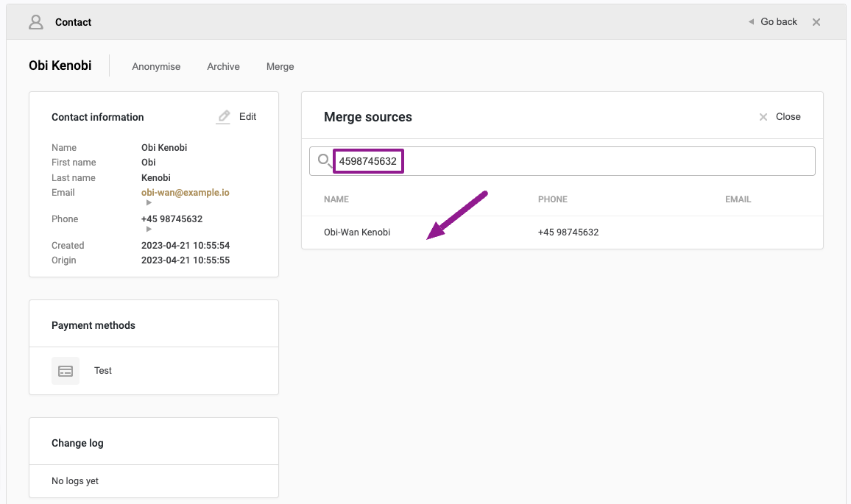Select the Test payment method
This screenshot has width=851, height=504.
tap(154, 371)
